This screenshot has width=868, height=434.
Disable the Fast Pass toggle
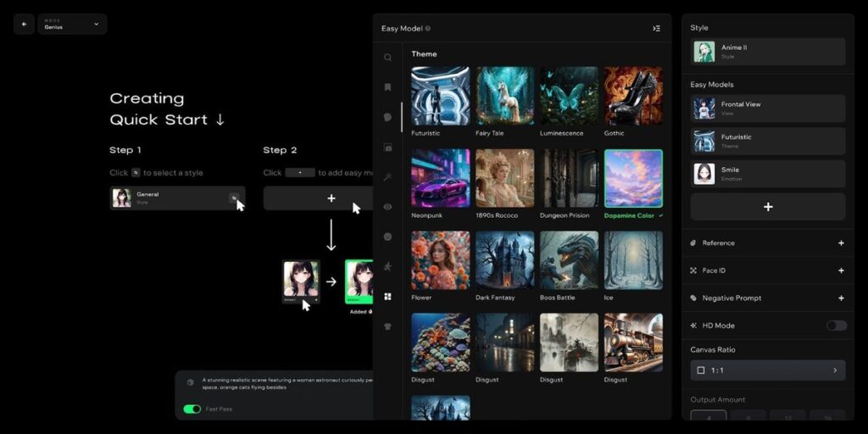[x=192, y=409]
